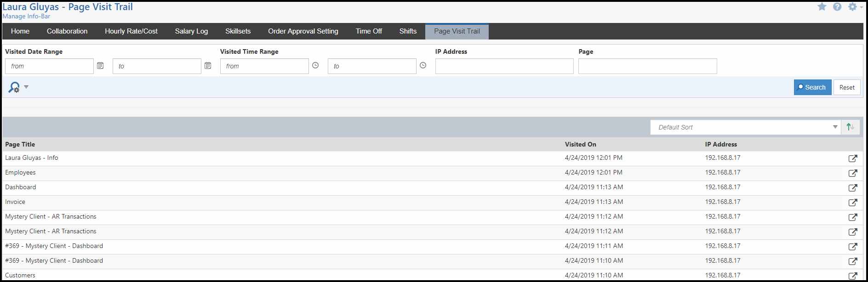Open clock picker for time 'to' field
Image resolution: width=868 pixels, height=282 pixels.
point(423,66)
